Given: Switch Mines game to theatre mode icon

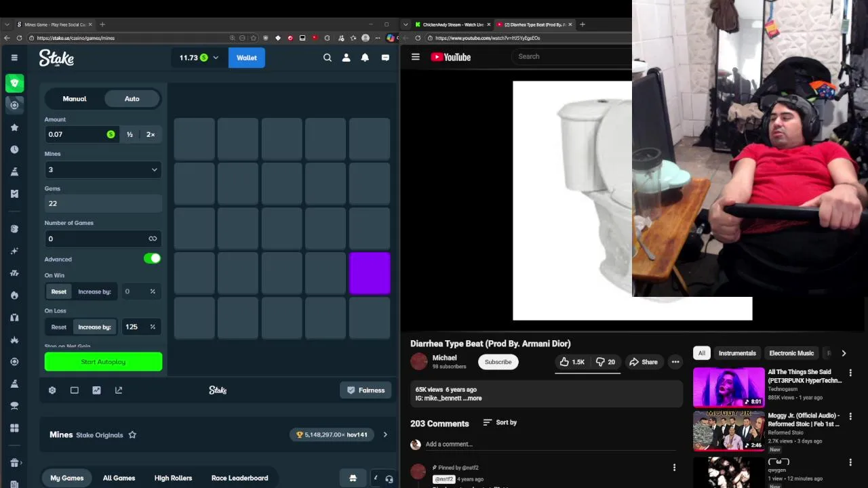Looking at the screenshot, I should (x=75, y=390).
